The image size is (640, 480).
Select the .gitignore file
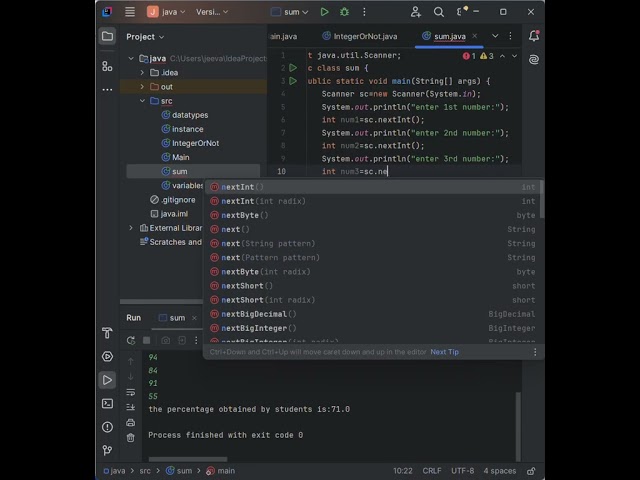tap(173, 200)
